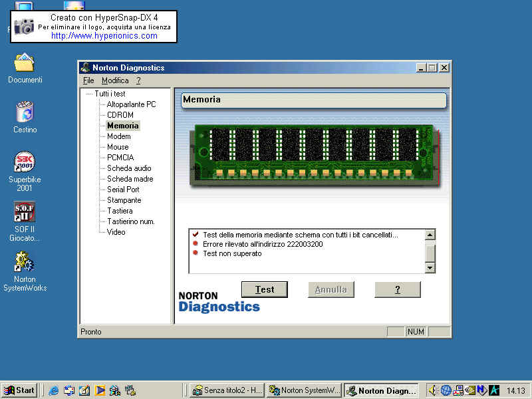Click Norton Diagnostics taskbar button

381,390
